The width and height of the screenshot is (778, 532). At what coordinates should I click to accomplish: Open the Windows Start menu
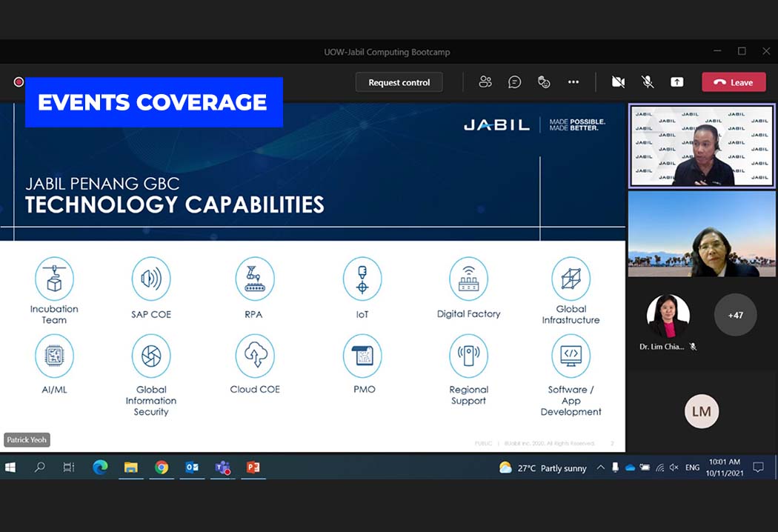[10, 468]
